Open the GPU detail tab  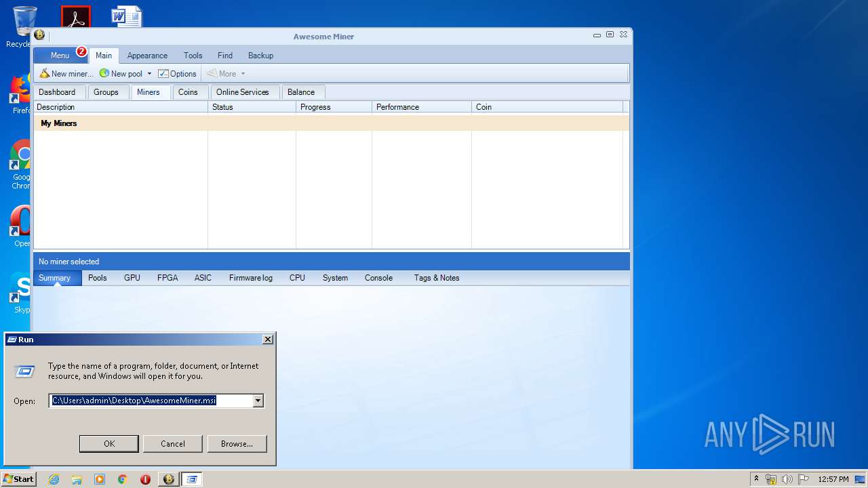click(x=132, y=278)
